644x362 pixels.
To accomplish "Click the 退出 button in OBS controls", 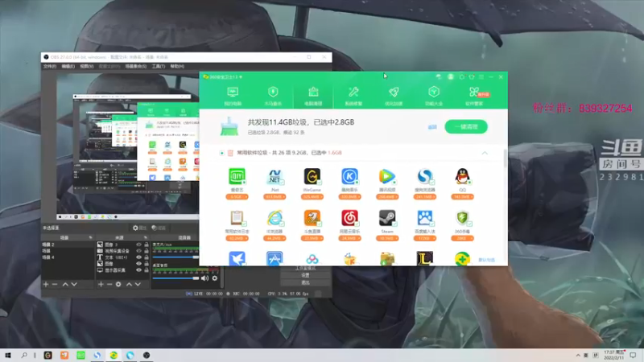I will [x=306, y=283].
